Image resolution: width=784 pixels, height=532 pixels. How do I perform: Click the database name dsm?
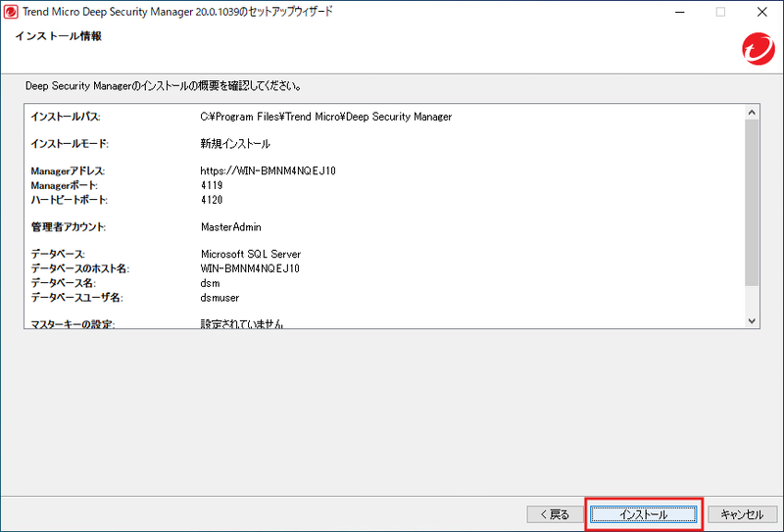210,283
